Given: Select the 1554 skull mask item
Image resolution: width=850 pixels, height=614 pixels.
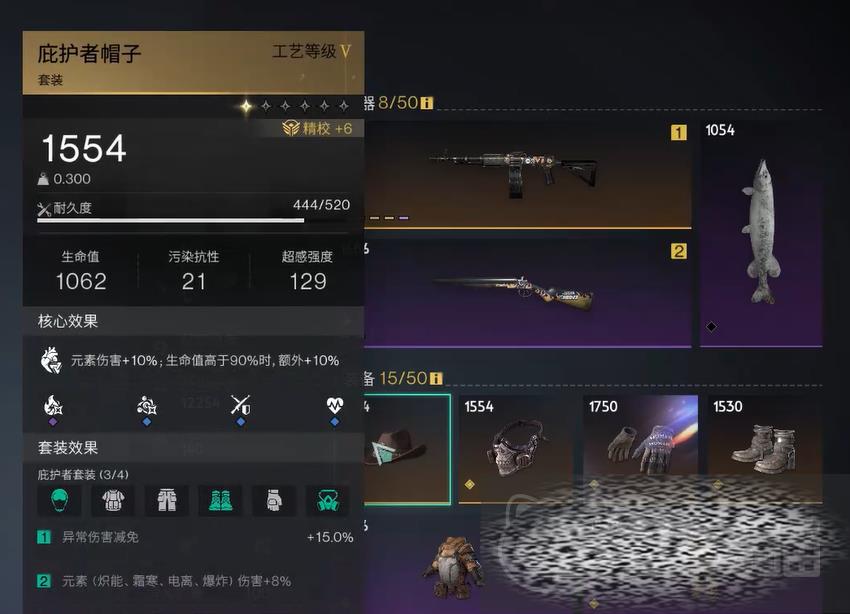Looking at the screenshot, I should point(516,449).
